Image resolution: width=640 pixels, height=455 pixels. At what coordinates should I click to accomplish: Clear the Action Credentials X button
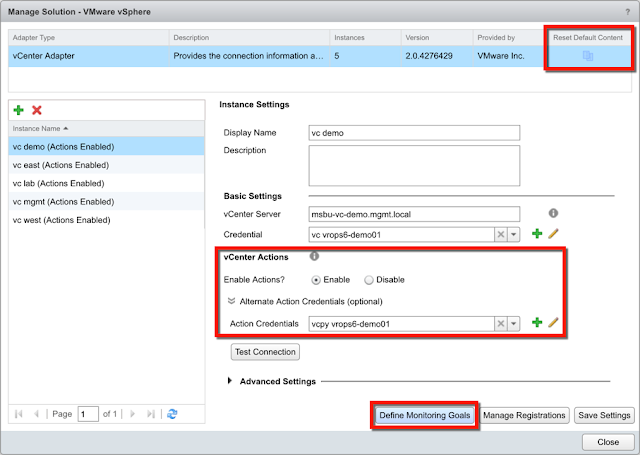(x=501, y=324)
